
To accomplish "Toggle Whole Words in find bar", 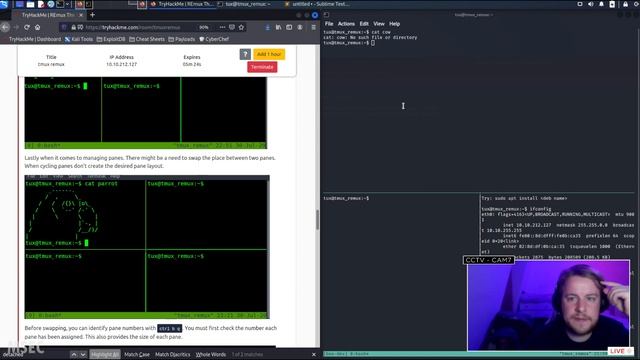I will 211,354.
